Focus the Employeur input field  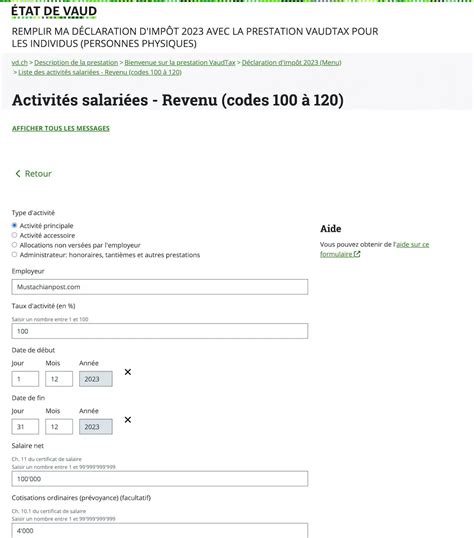[x=160, y=287]
